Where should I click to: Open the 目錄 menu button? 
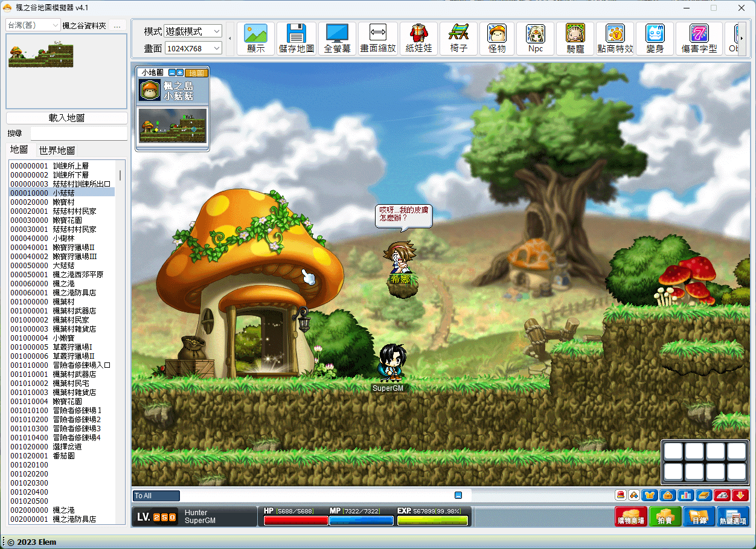(x=699, y=517)
